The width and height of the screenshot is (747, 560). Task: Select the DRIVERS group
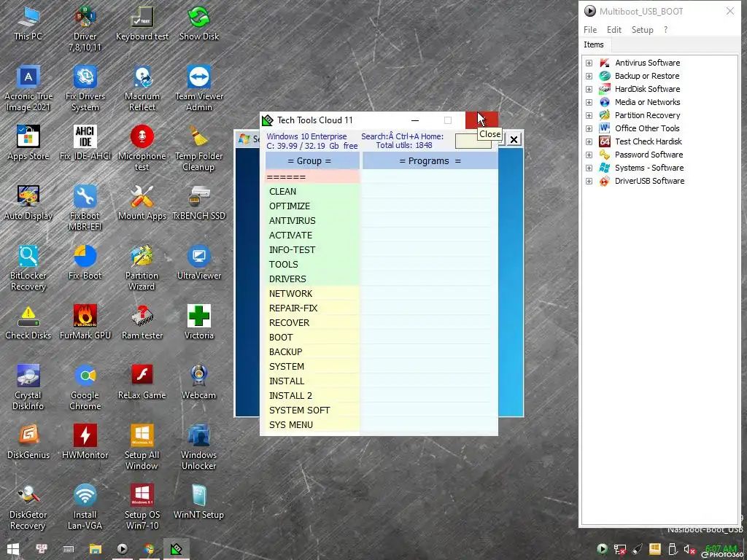pyautogui.click(x=312, y=279)
